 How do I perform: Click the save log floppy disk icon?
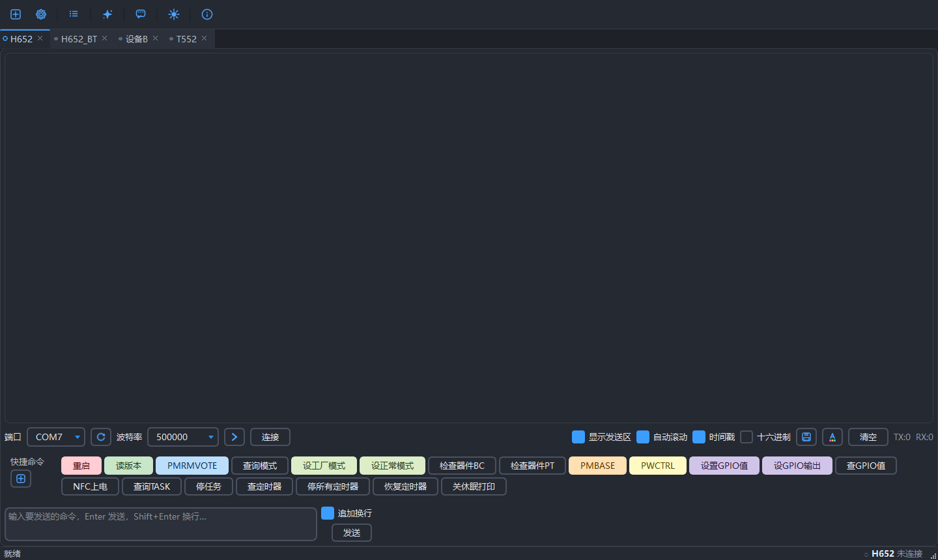806,437
